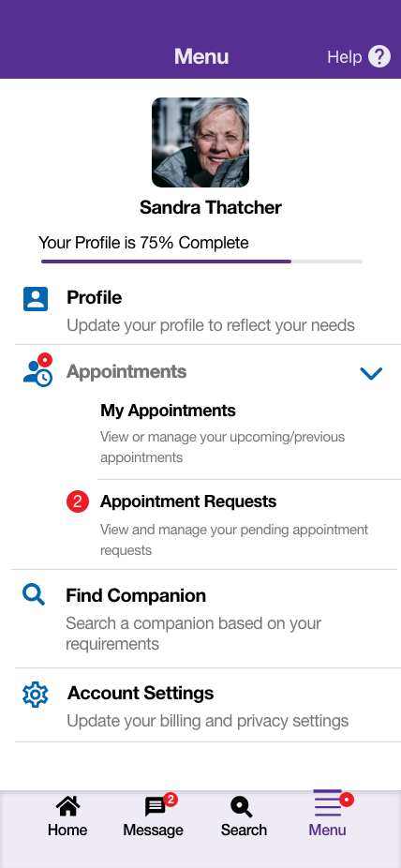Image resolution: width=401 pixels, height=868 pixels.
Task: Click the Appointments people-clock icon
Action: (37, 369)
